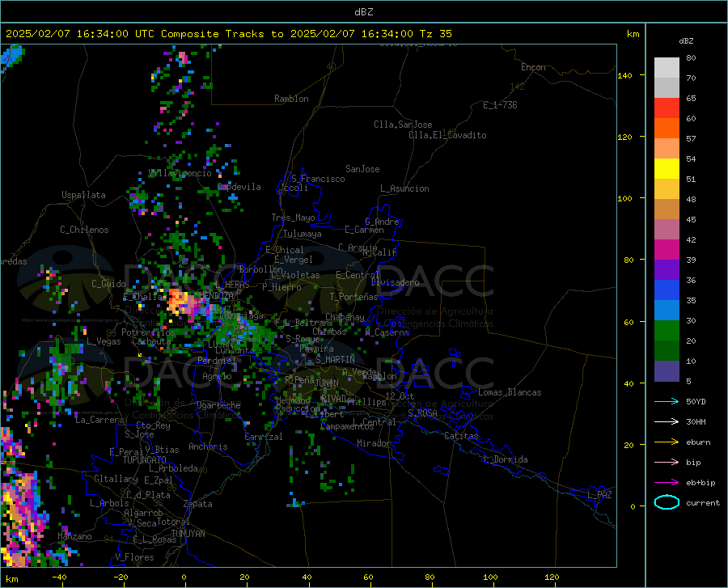Click the Divisadero label
This screenshot has height=588, width=728.
[395, 282]
